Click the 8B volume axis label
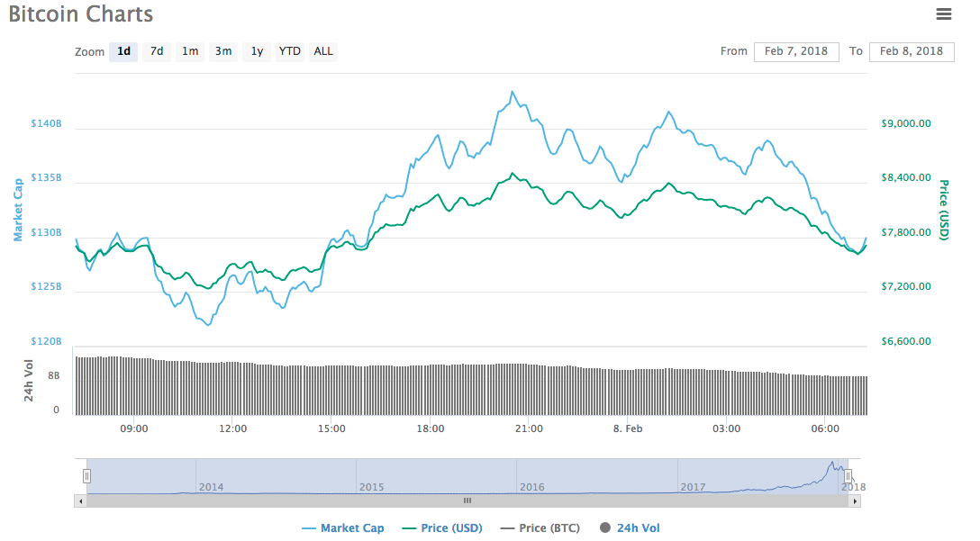The image size is (980, 541). pos(54,375)
